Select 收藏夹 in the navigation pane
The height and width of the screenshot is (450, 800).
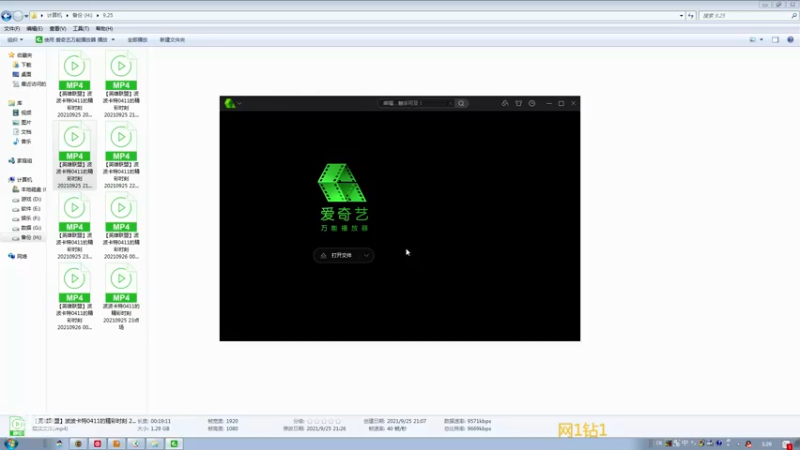(20, 55)
